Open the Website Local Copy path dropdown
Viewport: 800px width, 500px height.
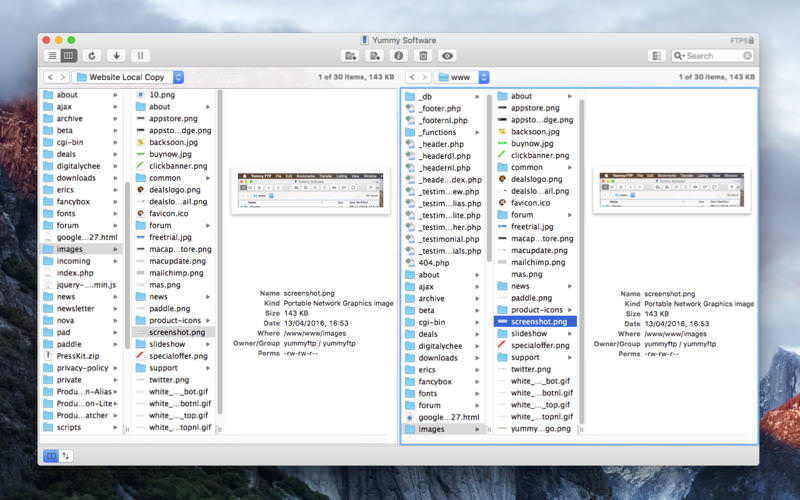click(x=128, y=77)
